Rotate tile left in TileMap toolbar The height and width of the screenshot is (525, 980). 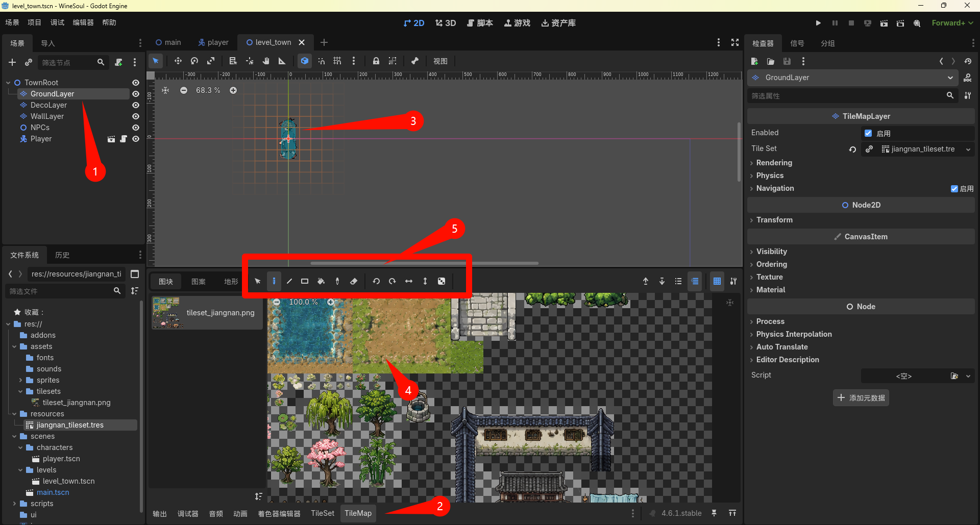[376, 281]
